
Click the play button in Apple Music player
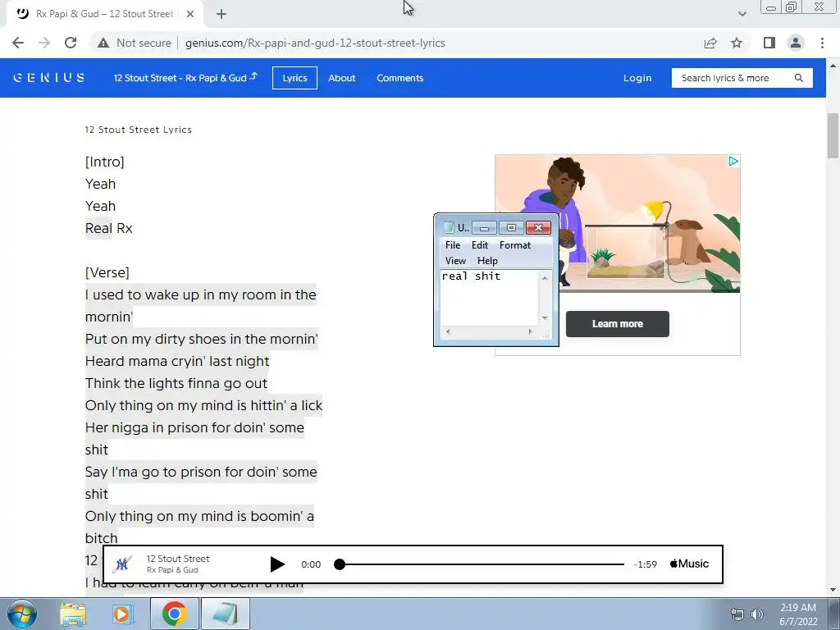pos(277,564)
